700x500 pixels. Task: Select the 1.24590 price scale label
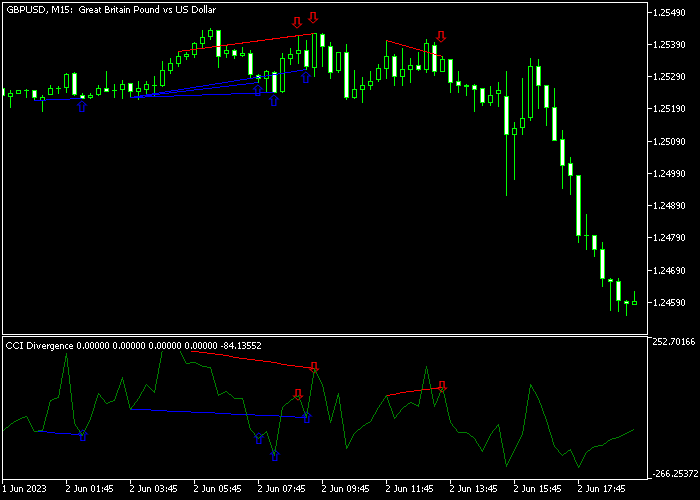(x=669, y=303)
